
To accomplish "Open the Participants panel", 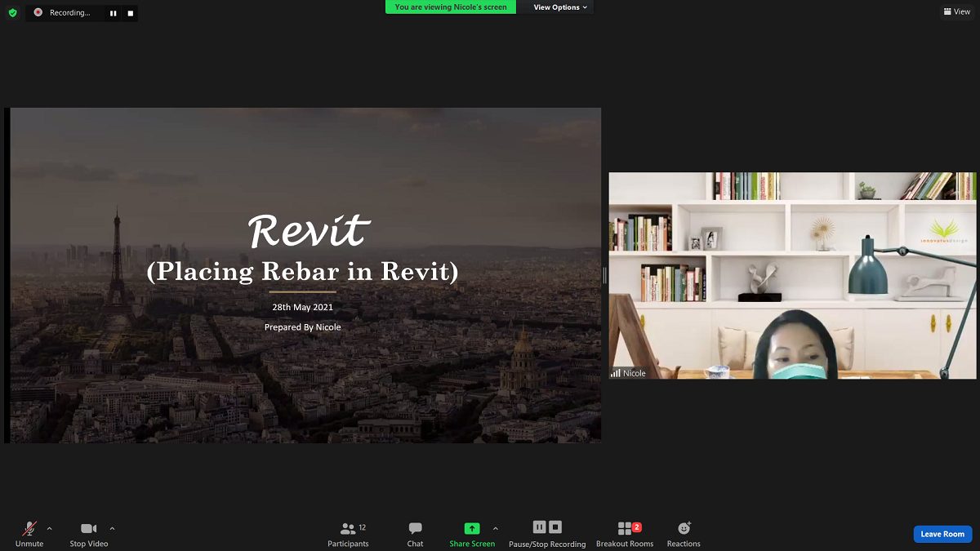I will (x=349, y=535).
